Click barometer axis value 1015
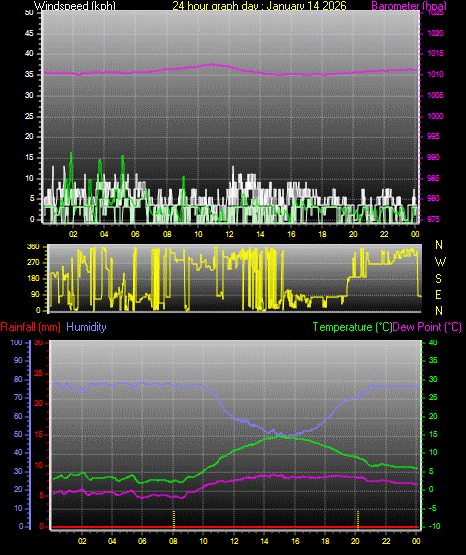466x555 pixels. pyautogui.click(x=435, y=53)
